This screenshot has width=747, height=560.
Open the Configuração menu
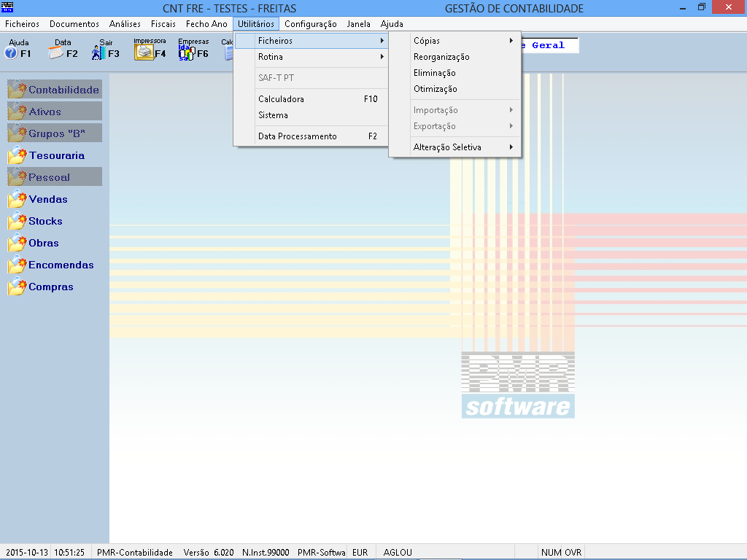[311, 24]
